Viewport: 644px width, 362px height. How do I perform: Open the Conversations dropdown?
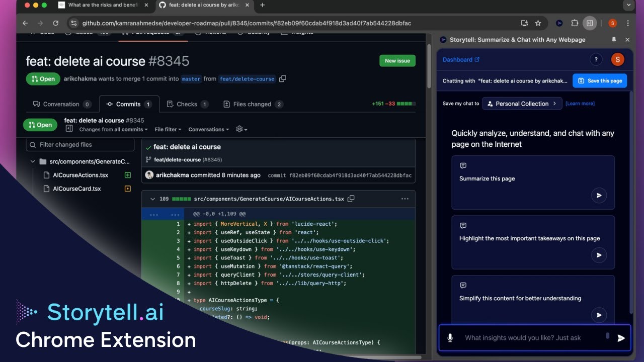(x=209, y=129)
